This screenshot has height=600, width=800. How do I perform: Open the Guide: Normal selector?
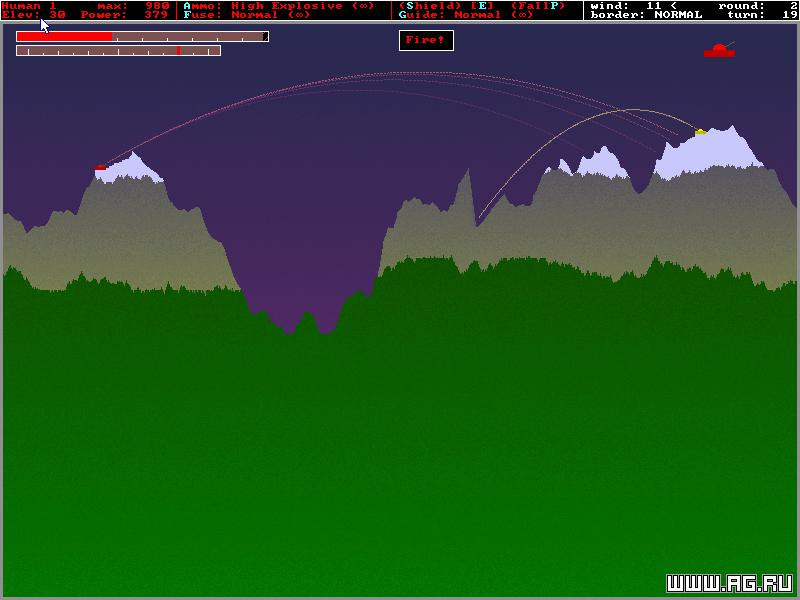point(466,15)
